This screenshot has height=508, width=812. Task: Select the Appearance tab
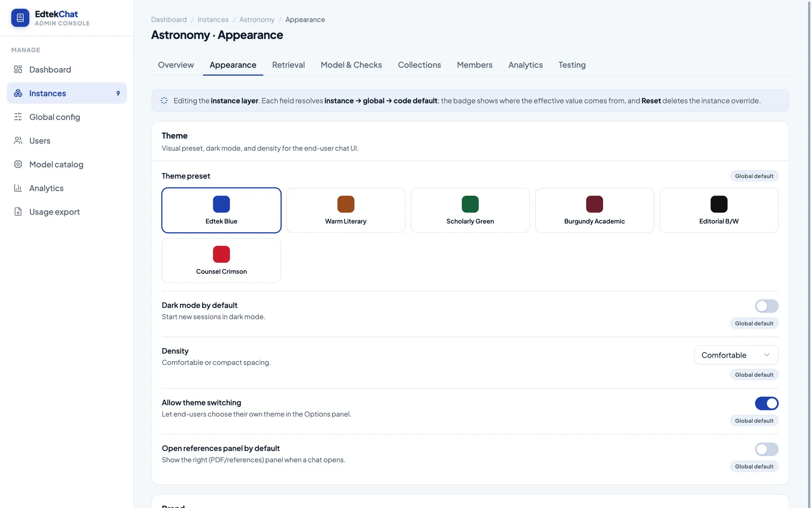tap(233, 65)
